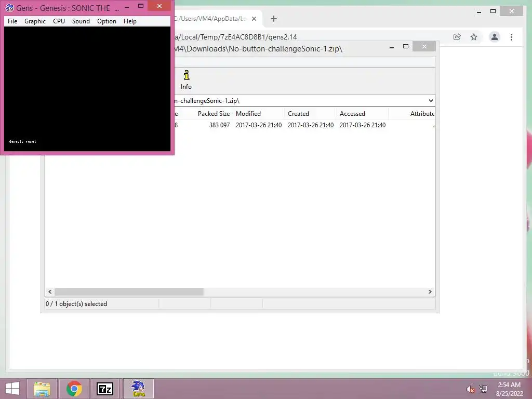Click the network tray icon

click(483, 389)
